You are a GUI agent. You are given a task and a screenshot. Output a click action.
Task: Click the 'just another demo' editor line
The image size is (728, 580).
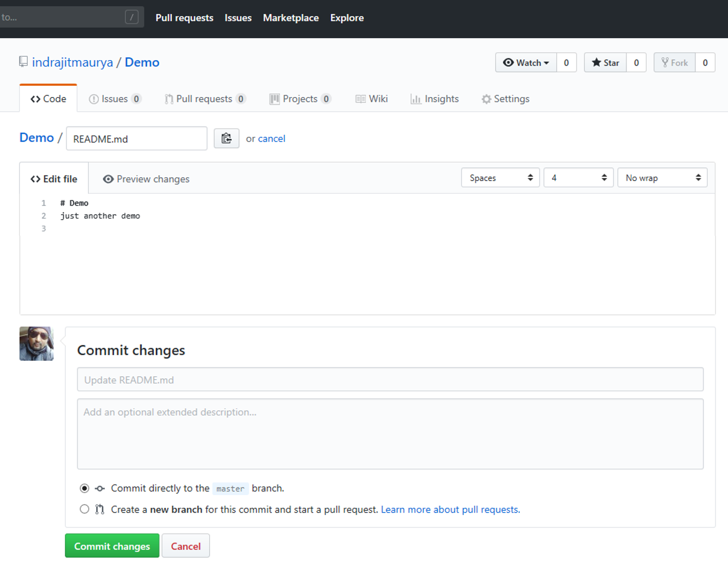(x=100, y=216)
